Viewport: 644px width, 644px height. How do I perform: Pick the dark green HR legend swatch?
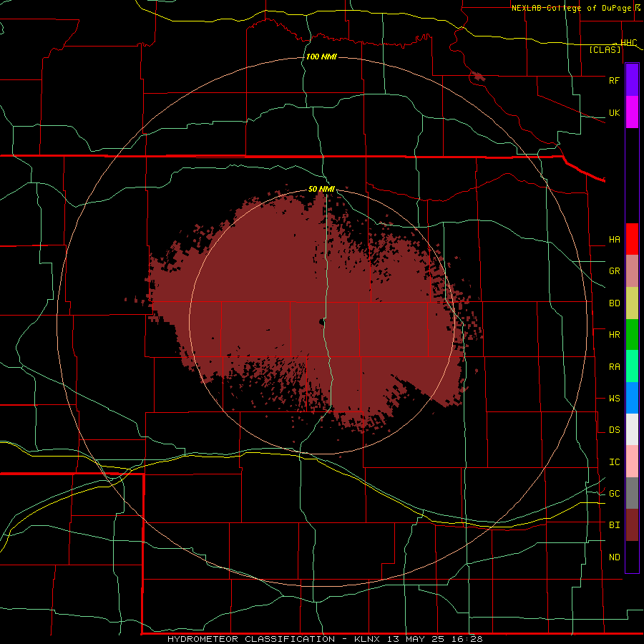coord(632,335)
